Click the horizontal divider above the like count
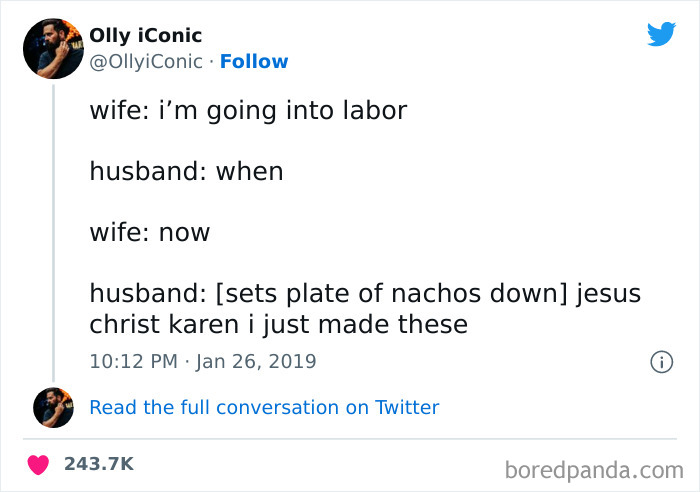This screenshot has height=492, width=700. [349, 438]
